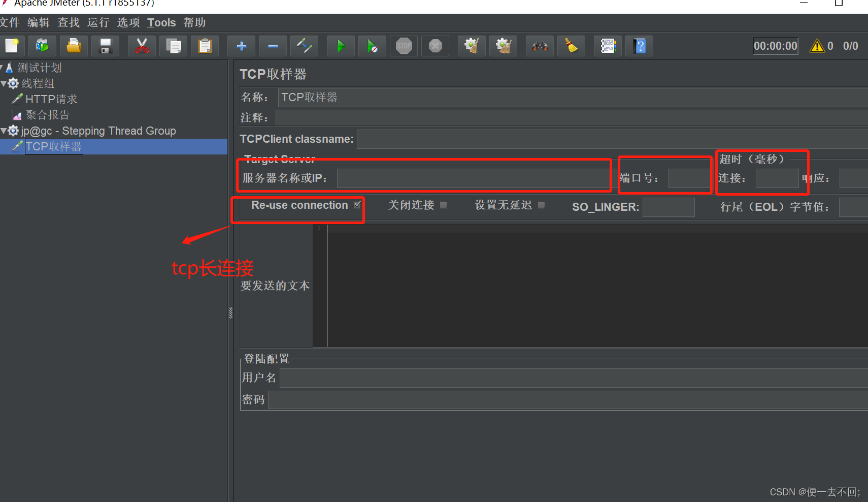Click the SO_LINGER field
Screen dimensions: 868x502
(x=669, y=207)
